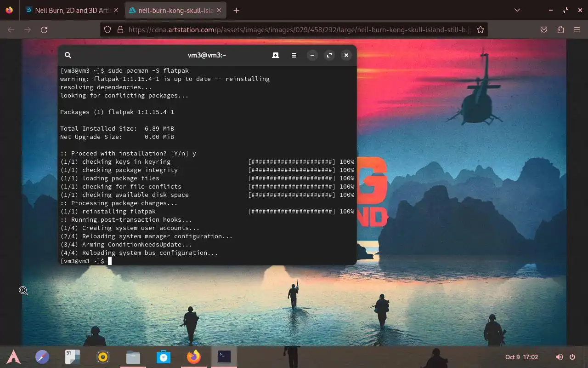The width and height of the screenshot is (588, 368).
Task: Open the Arch Linux launcher icon in the dock
Action: [13, 356]
